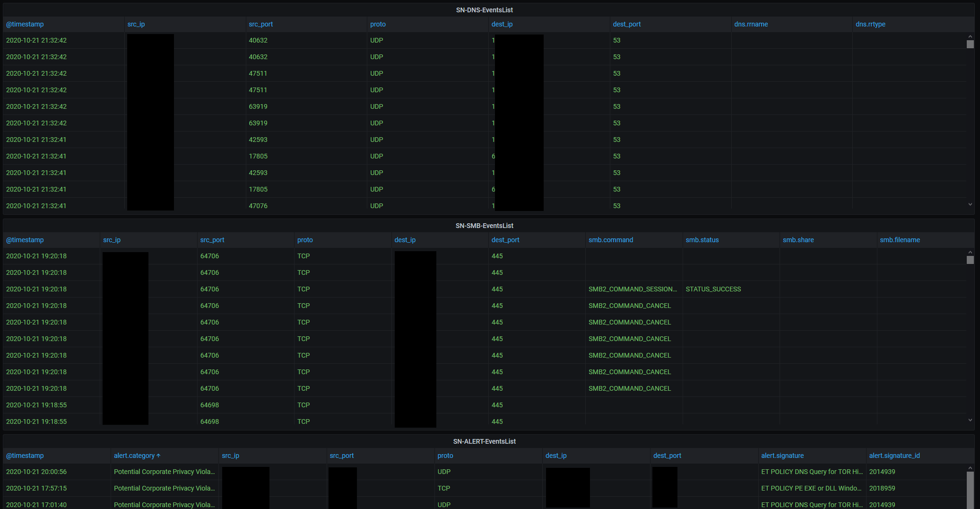Viewport: 980px width, 509px height.
Task: Click the 445 cell in the STATUS_SUCCESS row
Action: pos(497,289)
